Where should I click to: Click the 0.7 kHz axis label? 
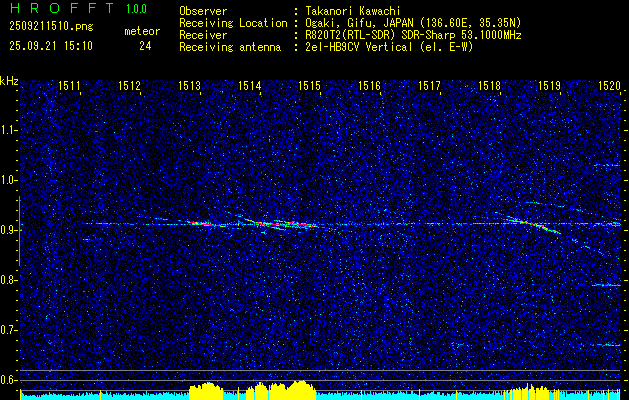click(7, 331)
